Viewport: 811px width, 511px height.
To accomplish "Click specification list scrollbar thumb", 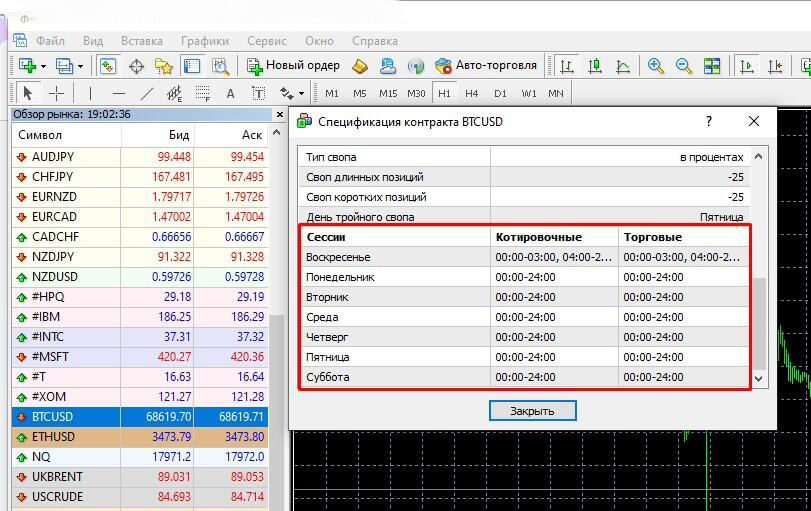I will [x=758, y=323].
